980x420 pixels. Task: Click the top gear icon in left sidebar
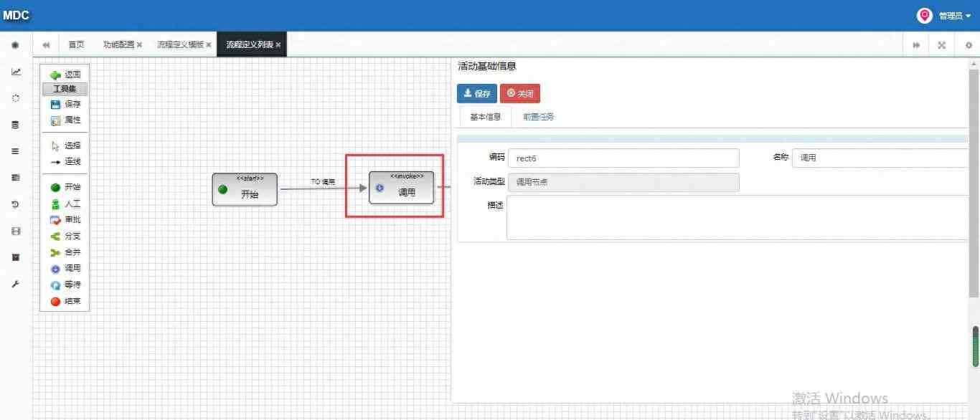tap(16, 45)
